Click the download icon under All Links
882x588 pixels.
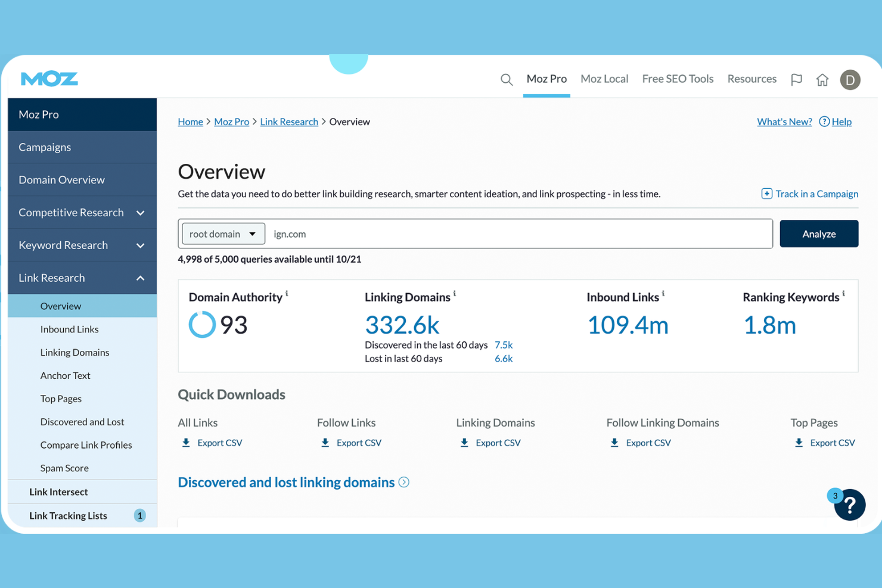[x=185, y=443]
